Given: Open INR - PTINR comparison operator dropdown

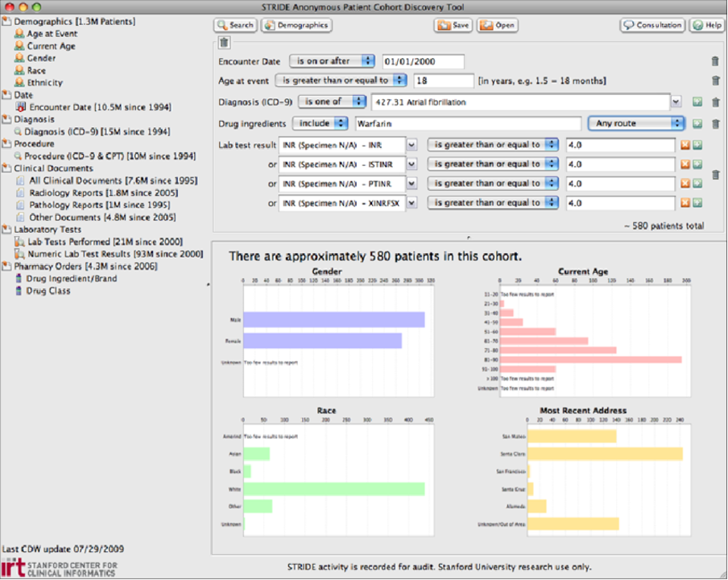Looking at the screenshot, I should [493, 184].
